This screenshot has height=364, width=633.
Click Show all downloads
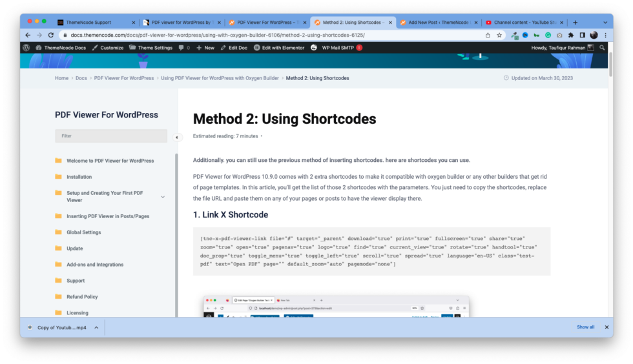(x=585, y=327)
